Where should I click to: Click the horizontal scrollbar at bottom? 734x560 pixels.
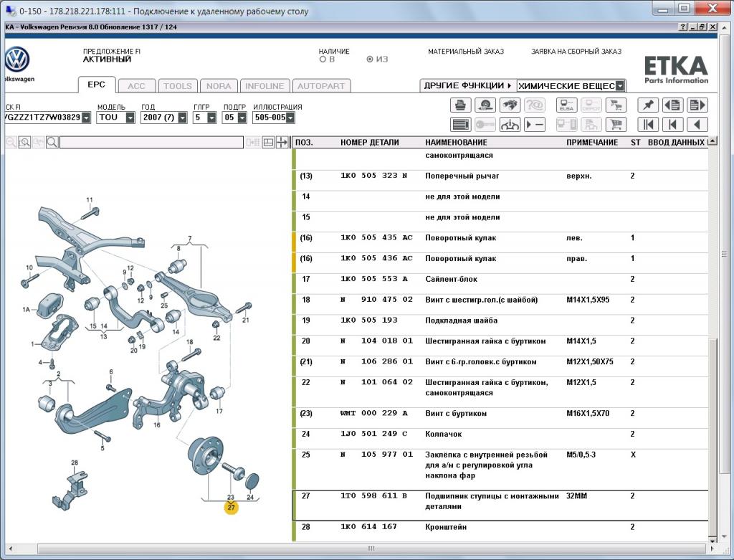371,549
